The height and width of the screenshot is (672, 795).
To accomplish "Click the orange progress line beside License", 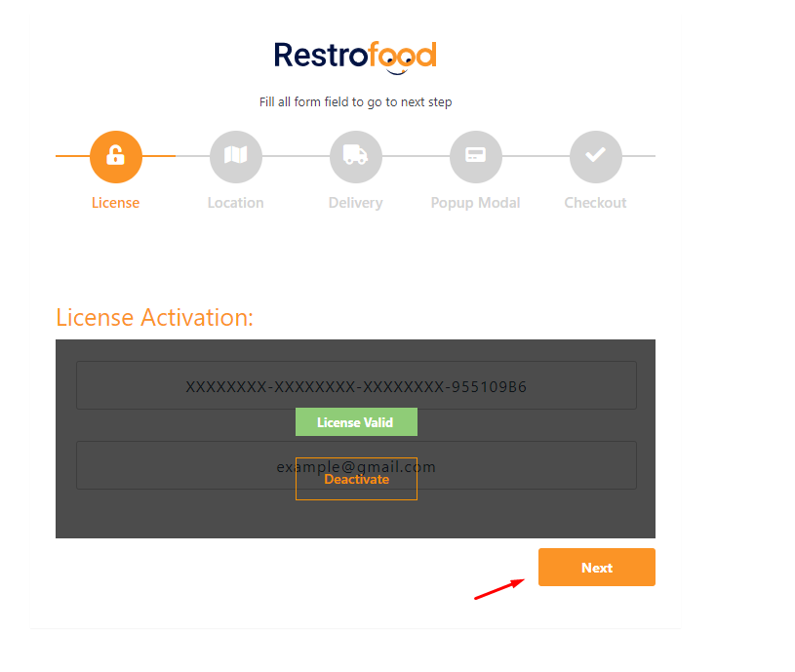I will coord(72,156).
